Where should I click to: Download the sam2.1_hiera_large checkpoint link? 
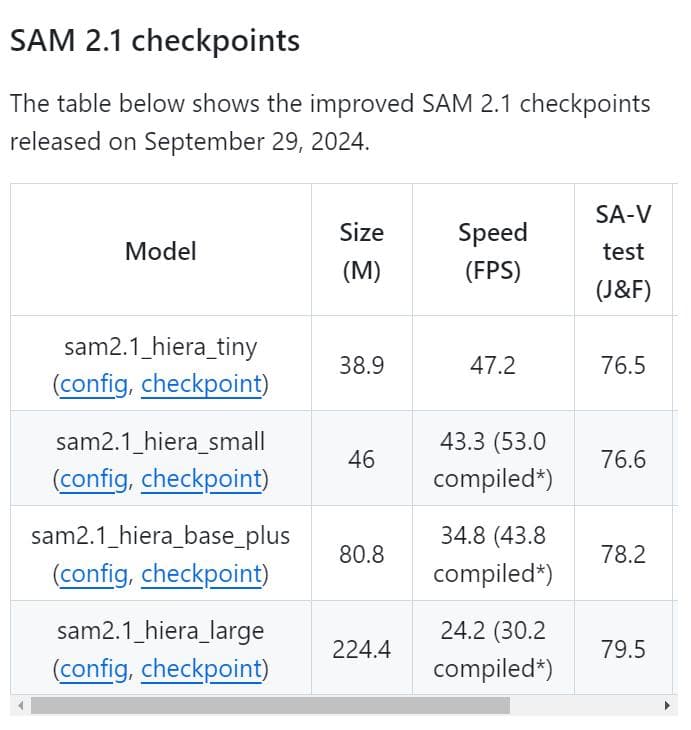point(201,669)
